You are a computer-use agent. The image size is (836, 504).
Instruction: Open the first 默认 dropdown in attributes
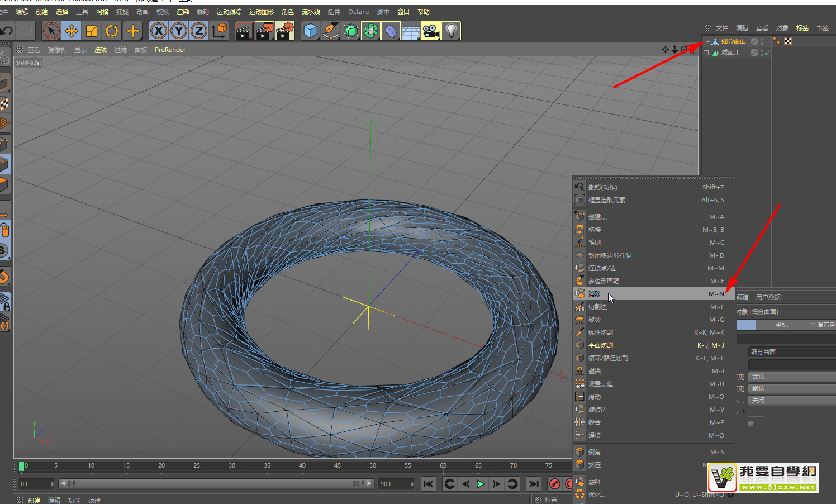[x=792, y=377]
